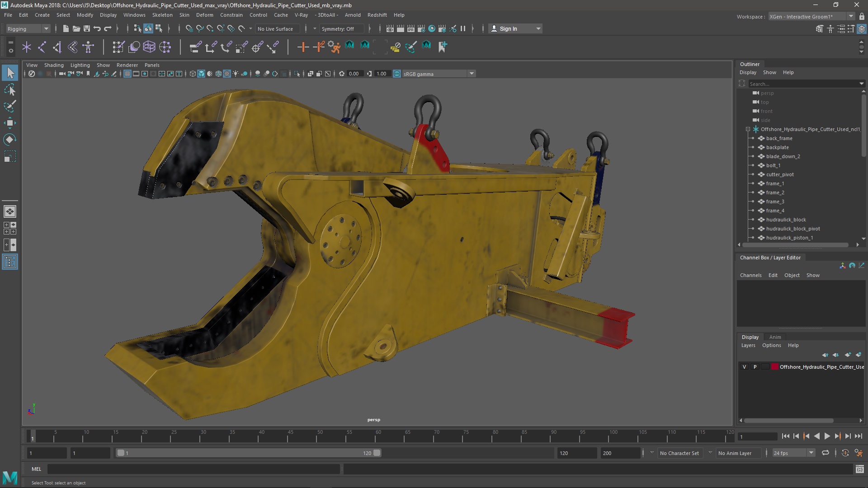
Task: Click the Open Scene folder icon
Action: pyautogui.click(x=76, y=28)
